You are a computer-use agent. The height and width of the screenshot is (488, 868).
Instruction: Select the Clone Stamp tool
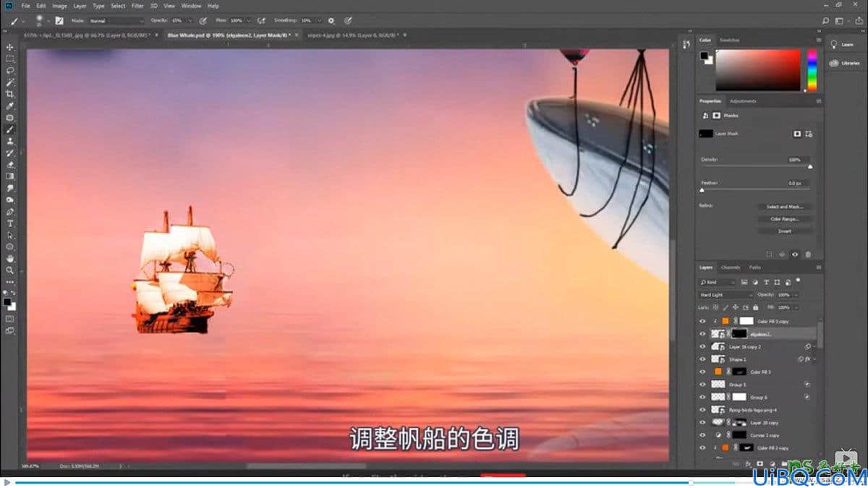[10, 141]
